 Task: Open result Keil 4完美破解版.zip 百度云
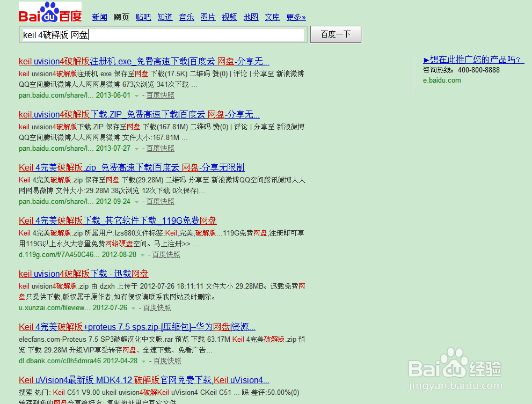point(132,167)
